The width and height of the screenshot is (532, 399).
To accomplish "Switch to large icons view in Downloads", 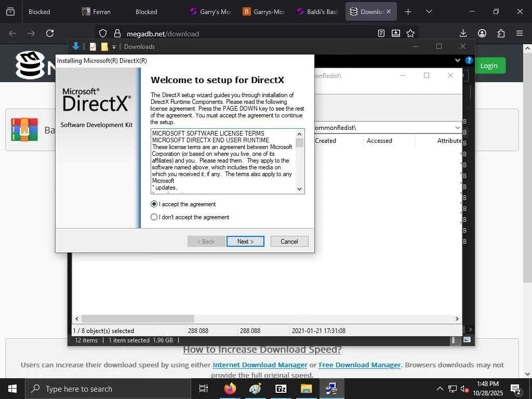I will [x=467, y=340].
